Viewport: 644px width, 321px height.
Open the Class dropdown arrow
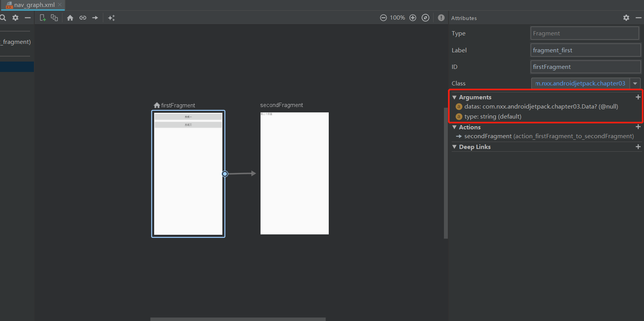[x=635, y=83]
